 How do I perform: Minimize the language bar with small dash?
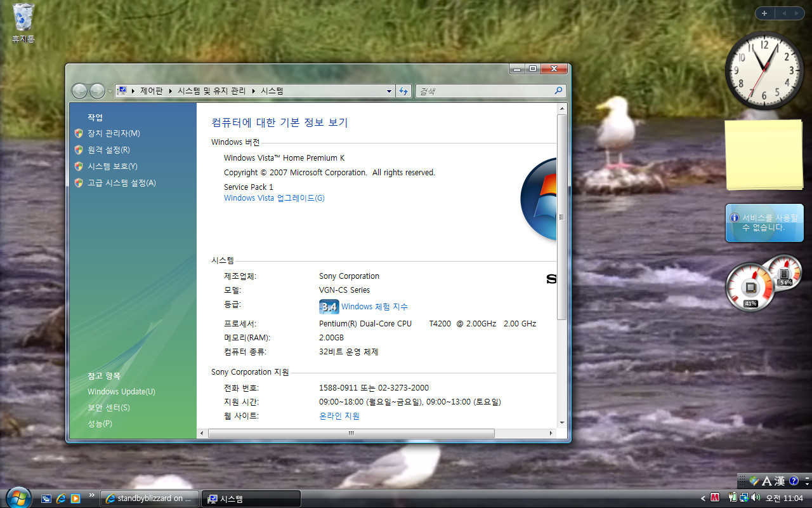point(806,477)
